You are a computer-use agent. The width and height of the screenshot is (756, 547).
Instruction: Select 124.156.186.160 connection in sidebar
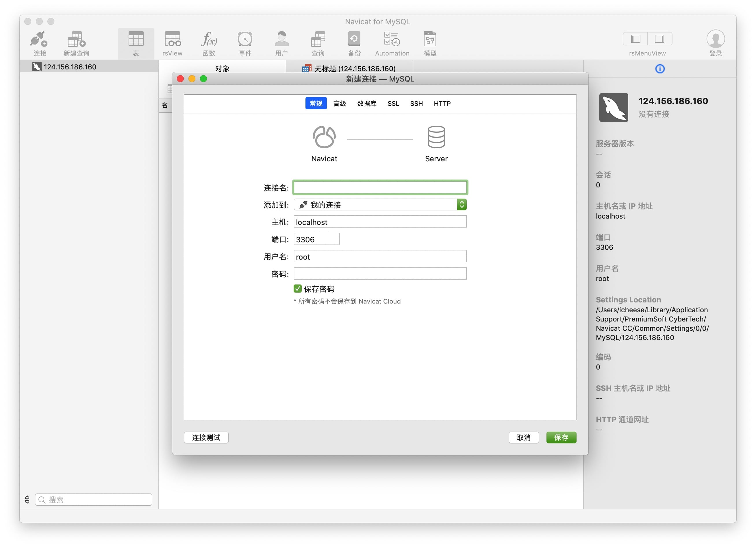tap(70, 67)
